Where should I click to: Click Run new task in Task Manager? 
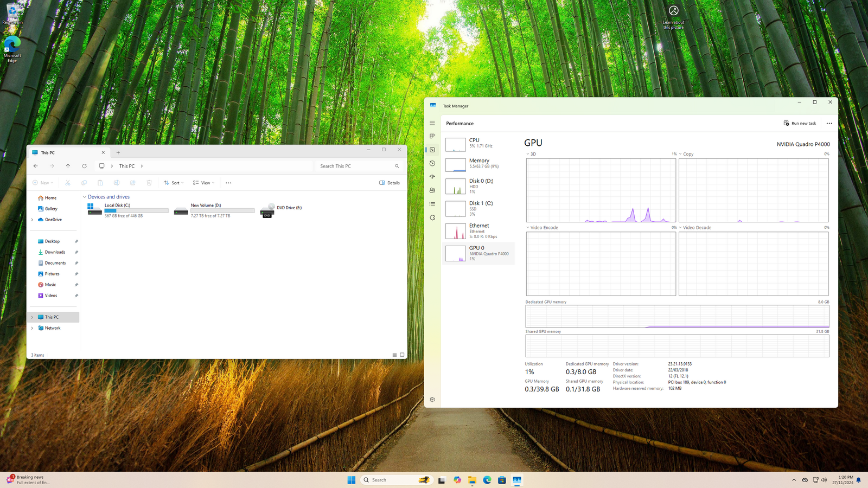tap(800, 123)
